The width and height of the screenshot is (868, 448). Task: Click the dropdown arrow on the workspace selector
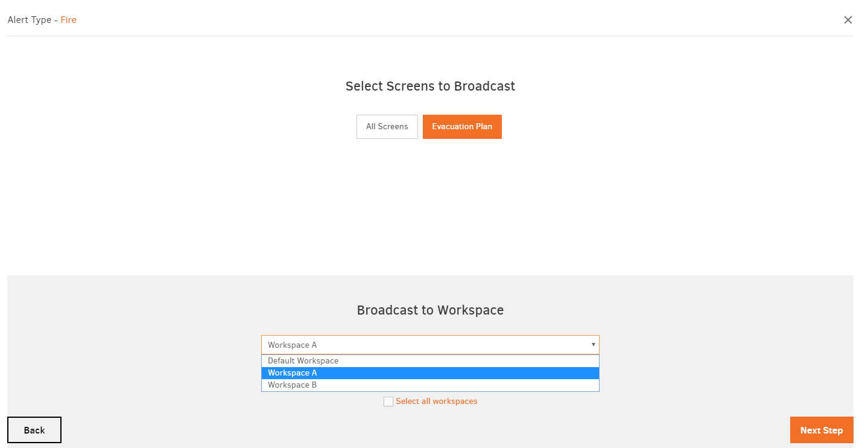pos(593,345)
